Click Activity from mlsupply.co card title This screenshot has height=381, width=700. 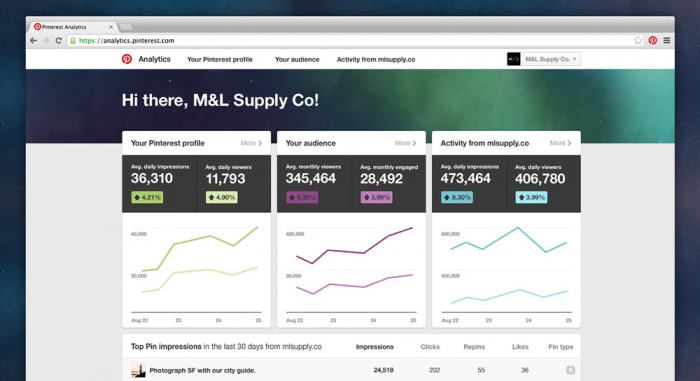tap(484, 143)
